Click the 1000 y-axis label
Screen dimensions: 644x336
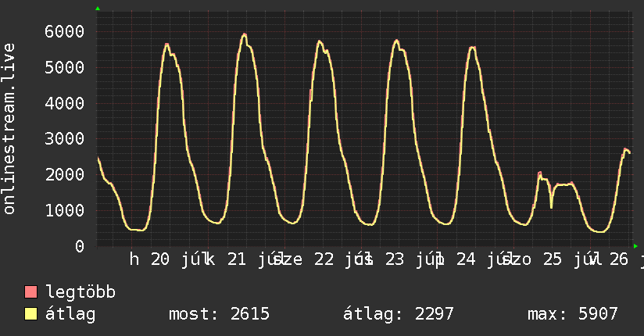(x=65, y=210)
